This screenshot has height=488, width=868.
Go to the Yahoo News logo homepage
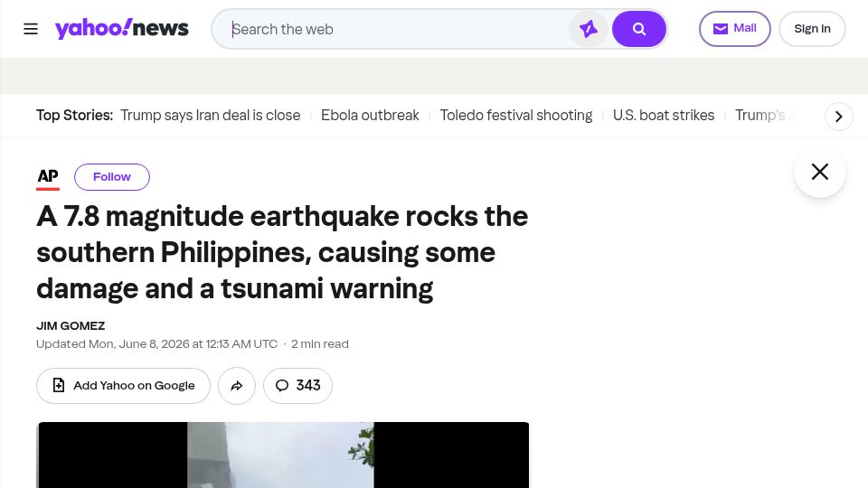[x=122, y=28]
